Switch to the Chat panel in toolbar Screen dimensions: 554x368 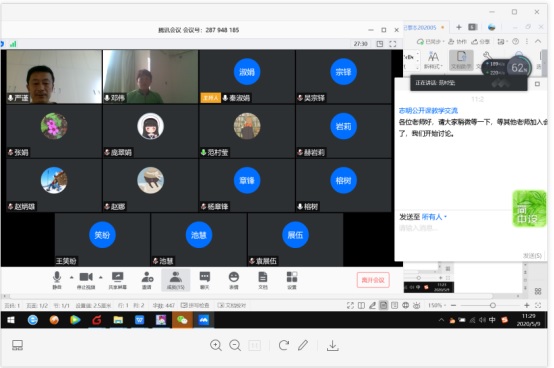[x=205, y=281]
